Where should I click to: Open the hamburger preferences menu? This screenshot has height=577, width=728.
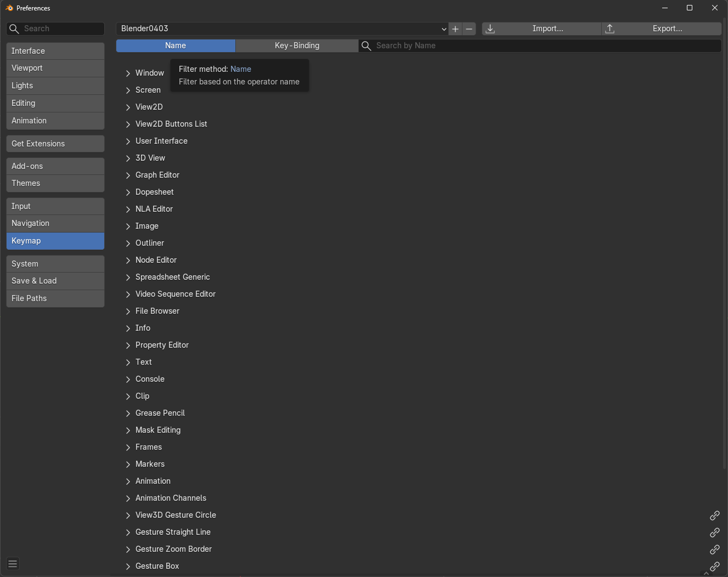[x=13, y=564]
